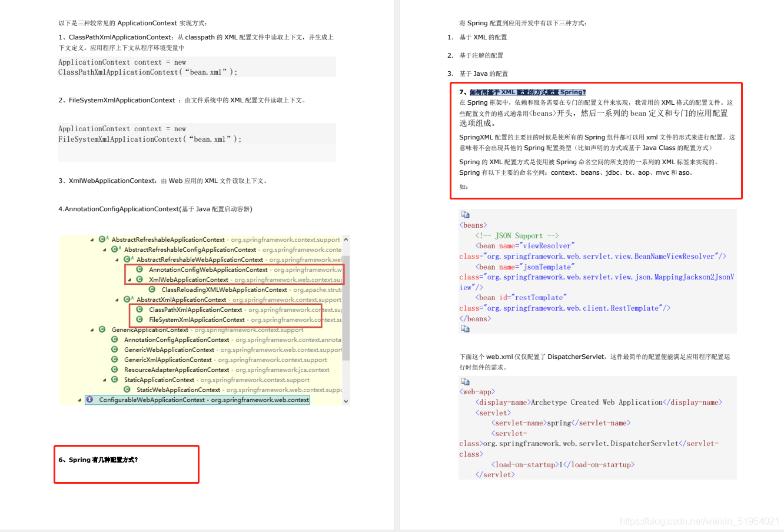784x532 pixels.
Task: Click the heading '7、如何用基于 XML 配置的方式配置 Spring?'
Action: point(523,92)
